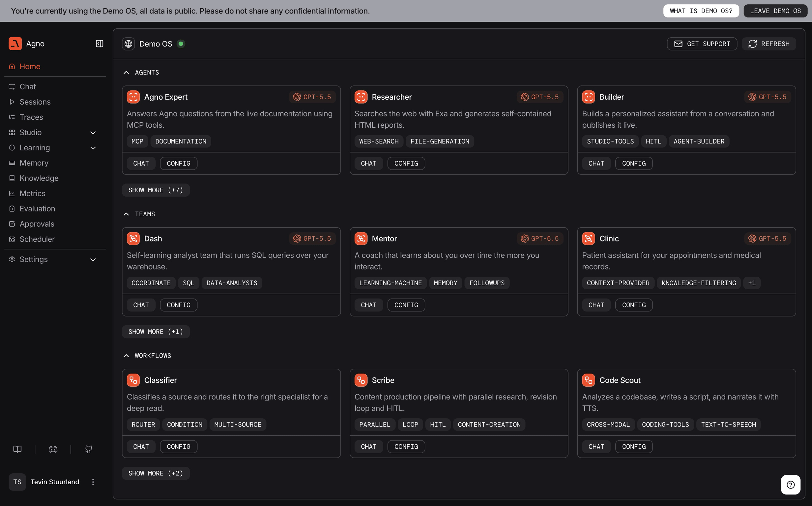
Task: Click the Dash team icon
Action: tap(133, 238)
